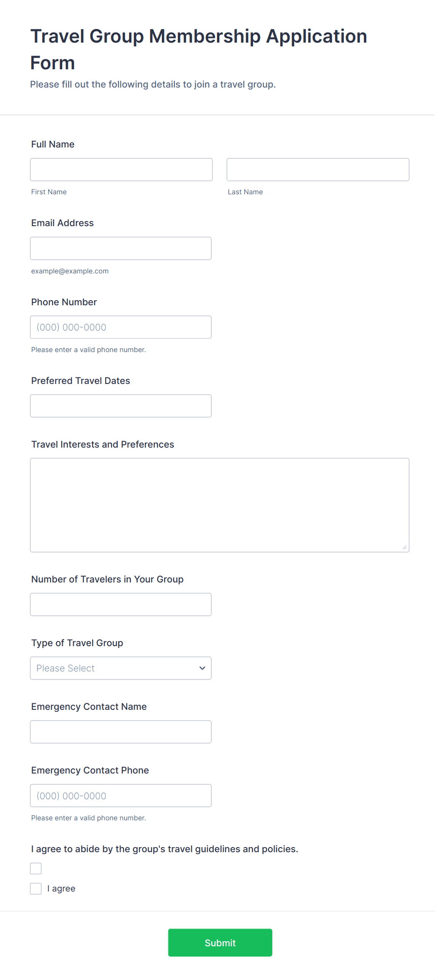Viewport: 435px width, 980px height.
Task: Check the "I agree" checkbox
Action: 36,889
